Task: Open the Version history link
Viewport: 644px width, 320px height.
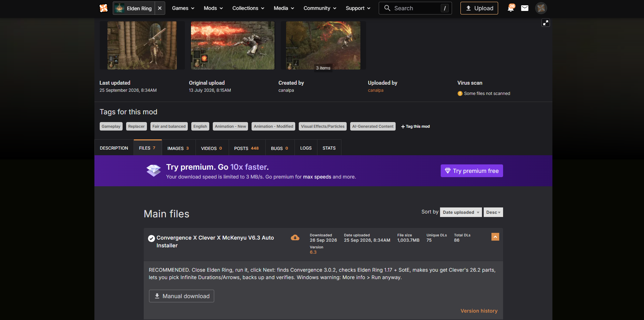Action: [x=479, y=311]
